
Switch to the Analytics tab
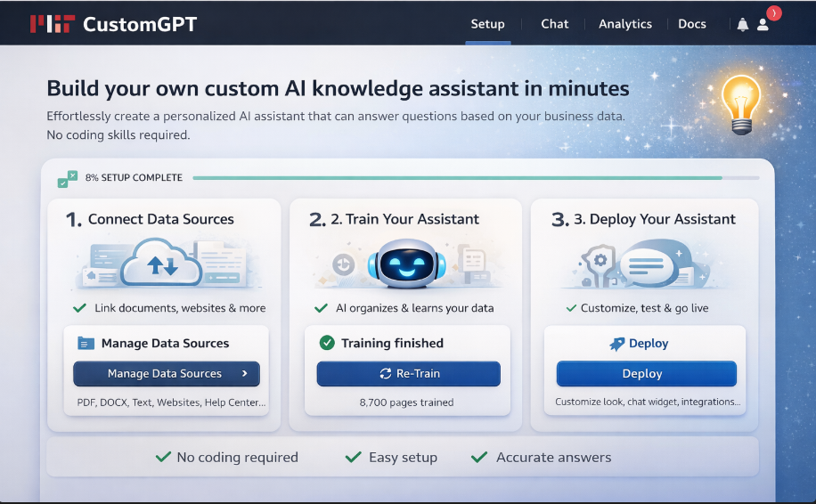[x=624, y=24]
